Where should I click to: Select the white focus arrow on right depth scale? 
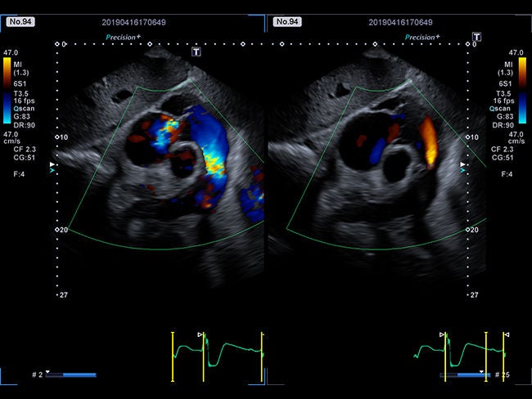tap(462, 164)
